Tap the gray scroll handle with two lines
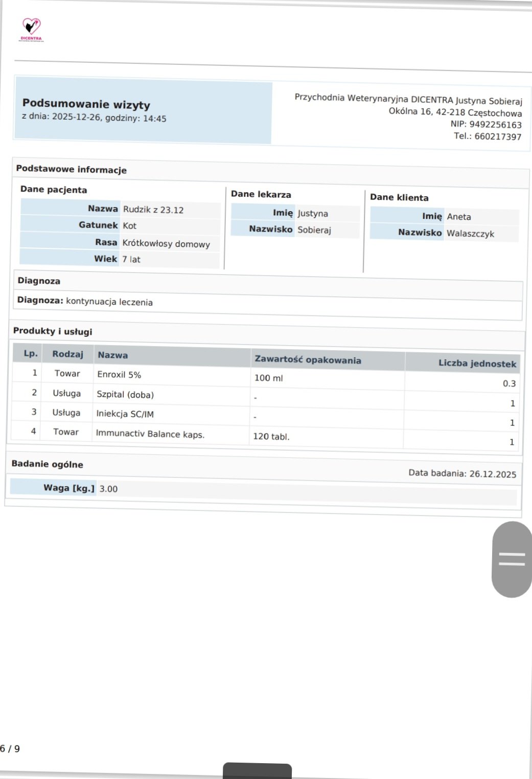Viewport: 532px width, 779px height. click(512, 559)
